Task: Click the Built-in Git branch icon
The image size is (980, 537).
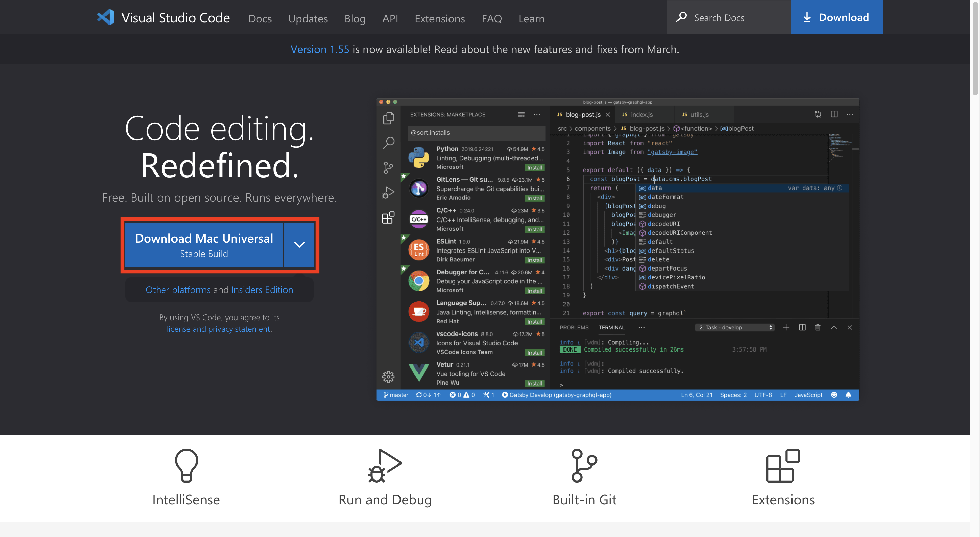Action: click(x=584, y=465)
